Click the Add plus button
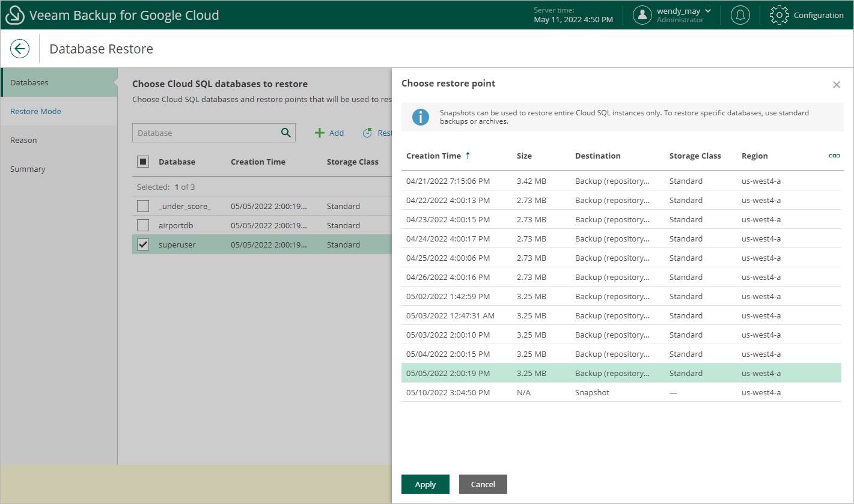The width and height of the screenshot is (854, 504). 329,133
